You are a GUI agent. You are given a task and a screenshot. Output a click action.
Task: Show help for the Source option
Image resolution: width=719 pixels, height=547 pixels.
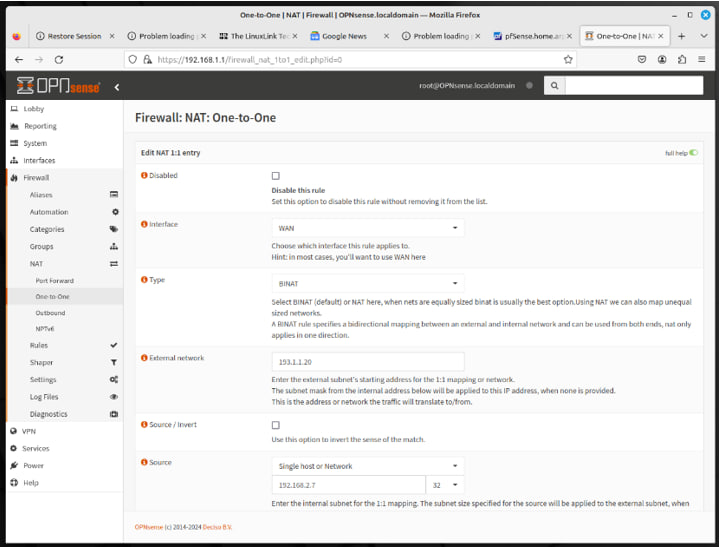click(144, 462)
